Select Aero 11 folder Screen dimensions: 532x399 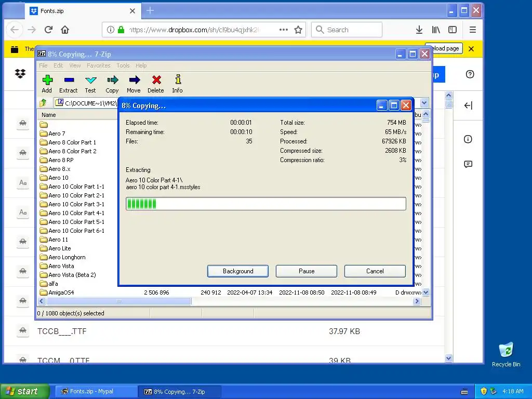click(x=54, y=239)
